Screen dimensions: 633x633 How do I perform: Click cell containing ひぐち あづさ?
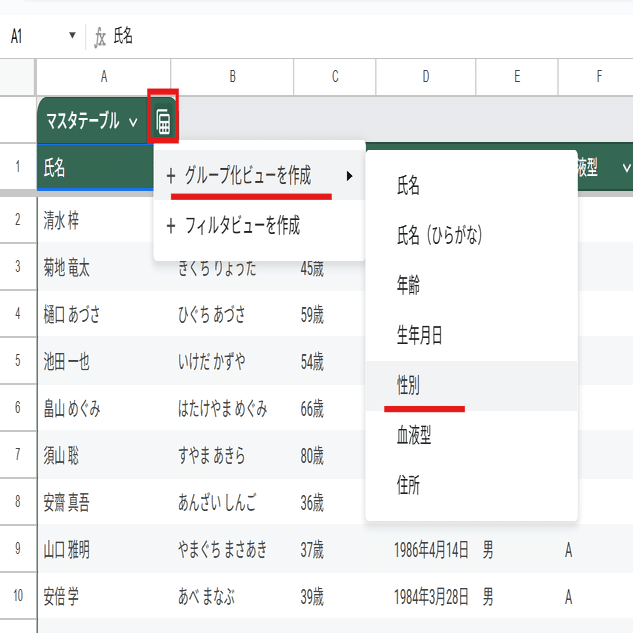point(232,314)
